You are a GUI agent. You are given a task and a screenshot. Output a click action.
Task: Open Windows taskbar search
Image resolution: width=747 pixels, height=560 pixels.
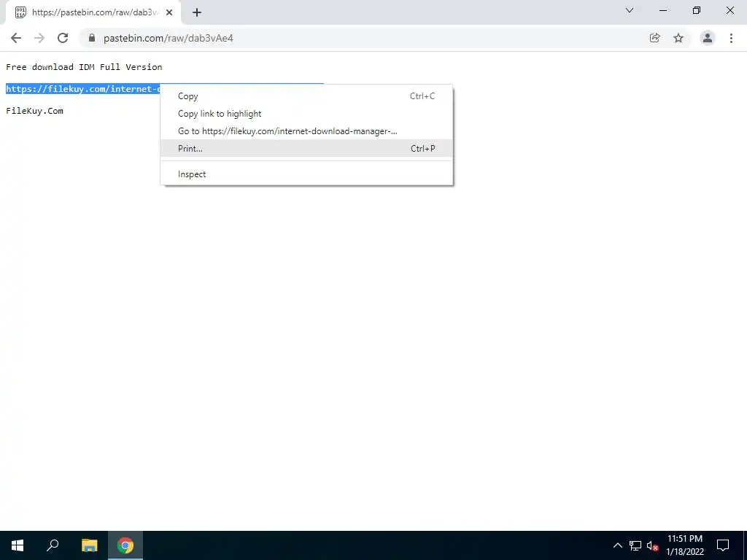tap(53, 545)
